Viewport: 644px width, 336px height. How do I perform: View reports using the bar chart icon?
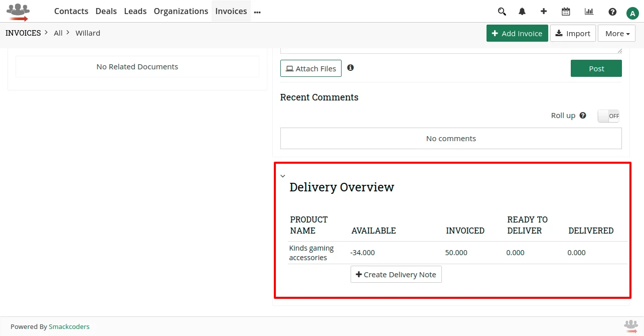click(589, 11)
